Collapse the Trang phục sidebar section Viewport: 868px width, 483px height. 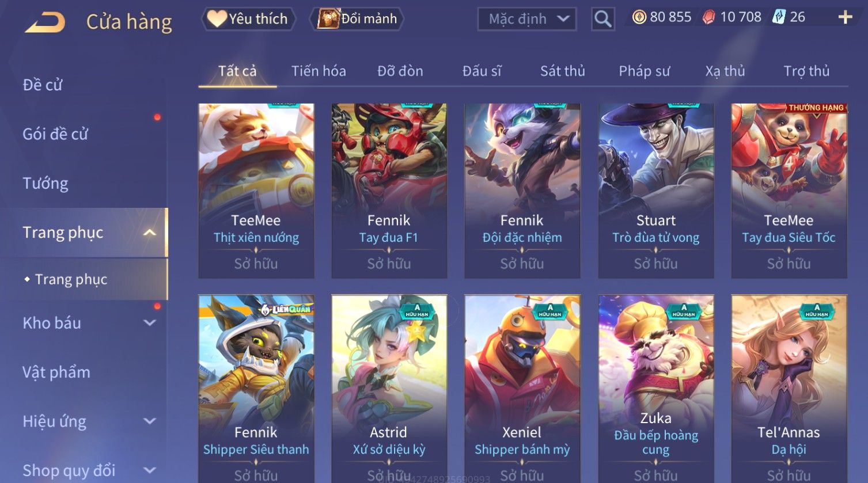149,233
